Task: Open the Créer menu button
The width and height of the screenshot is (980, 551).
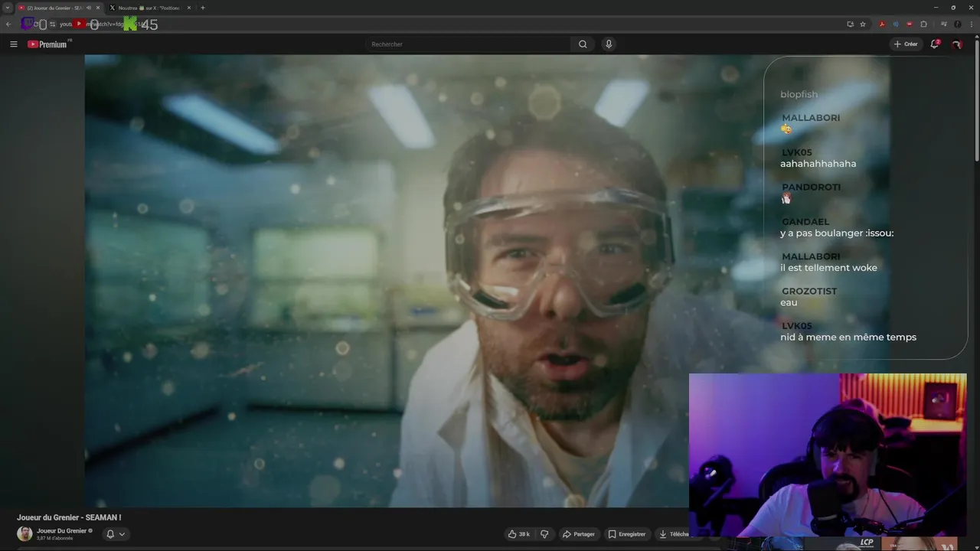Action: (x=905, y=44)
